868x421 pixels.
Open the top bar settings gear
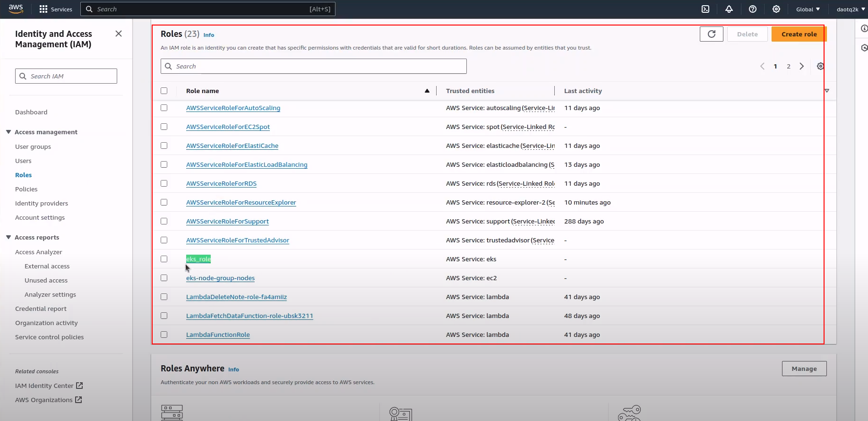776,9
